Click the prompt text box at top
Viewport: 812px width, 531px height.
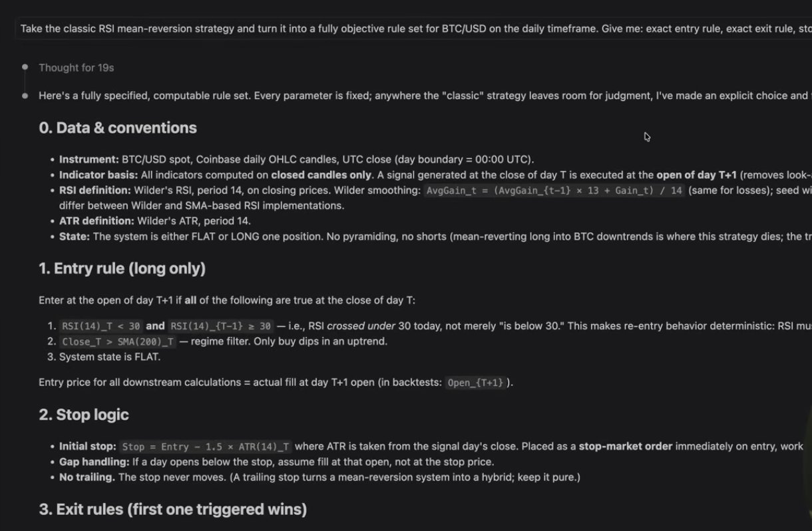click(x=413, y=29)
